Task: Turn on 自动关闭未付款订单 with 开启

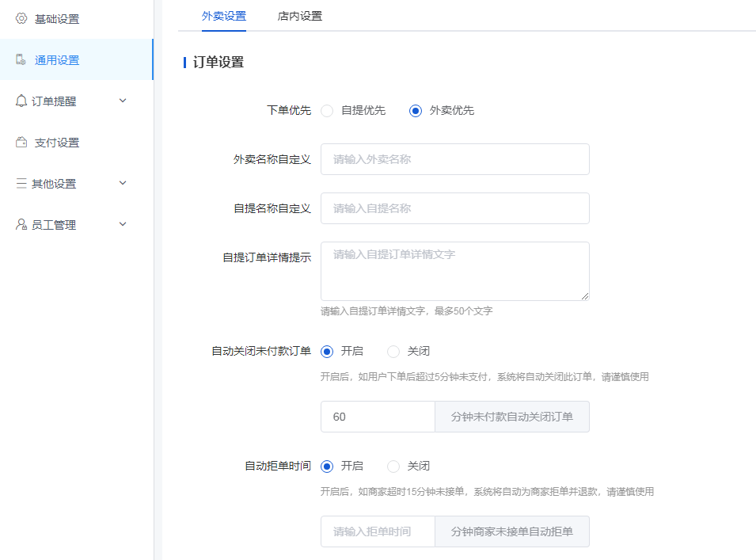Action: click(x=327, y=352)
